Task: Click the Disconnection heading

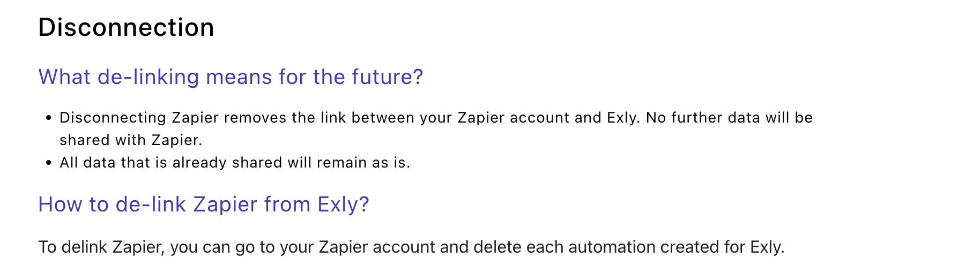Action: click(x=126, y=27)
